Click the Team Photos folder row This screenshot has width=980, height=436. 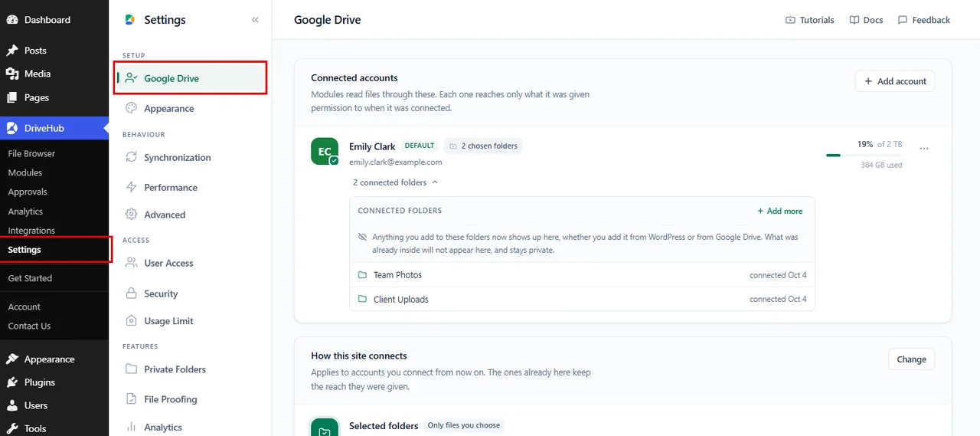pyautogui.click(x=582, y=275)
